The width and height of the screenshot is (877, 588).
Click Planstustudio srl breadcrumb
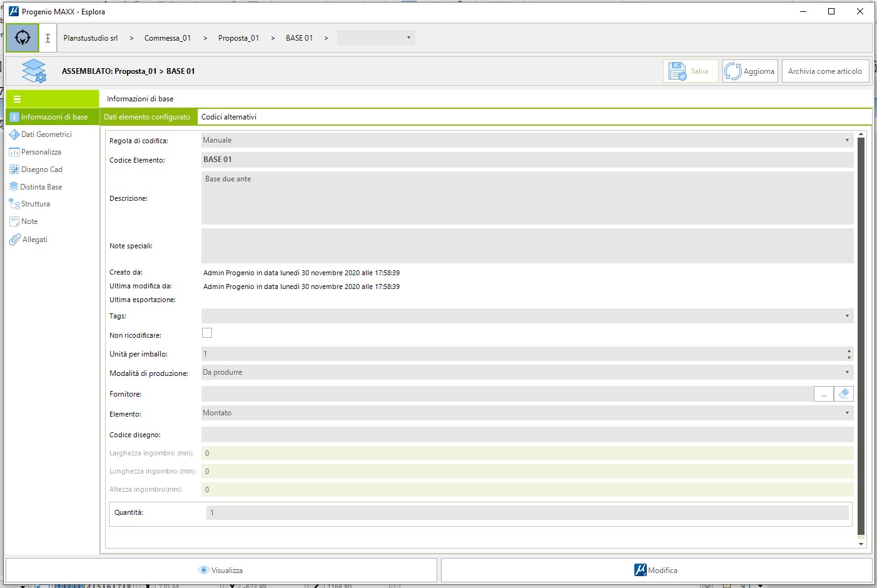click(91, 38)
